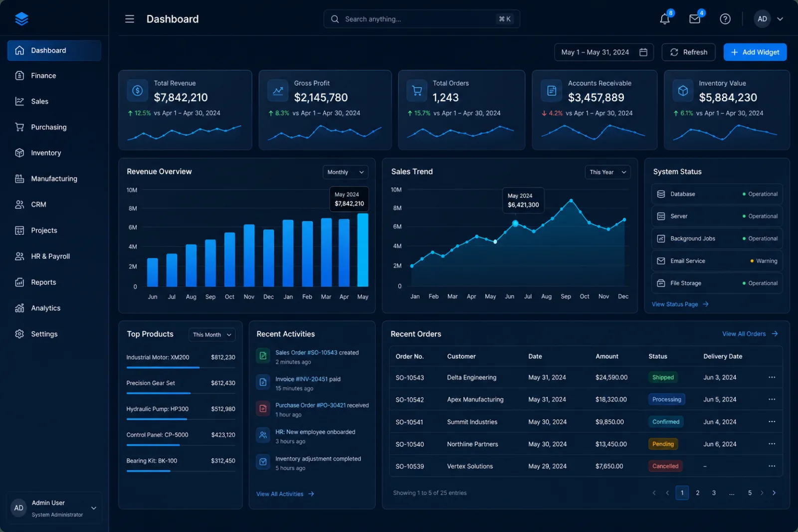This screenshot has width=798, height=532.
Task: Follow the View Status Page link
Action: (680, 304)
